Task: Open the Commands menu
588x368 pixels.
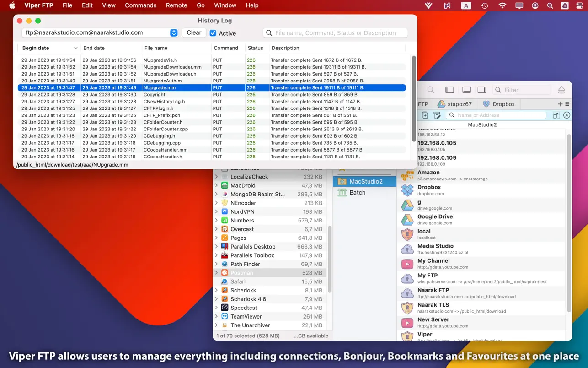Action: click(x=140, y=5)
